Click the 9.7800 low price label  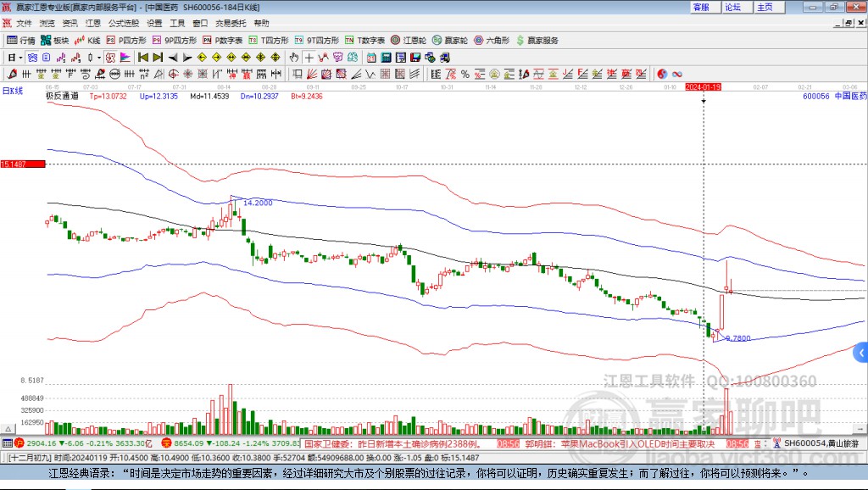[738, 337]
